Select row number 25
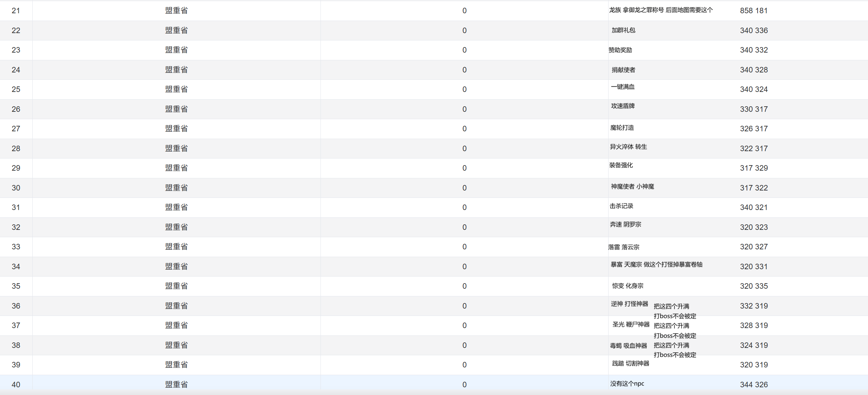This screenshot has width=868, height=395. (x=16, y=89)
